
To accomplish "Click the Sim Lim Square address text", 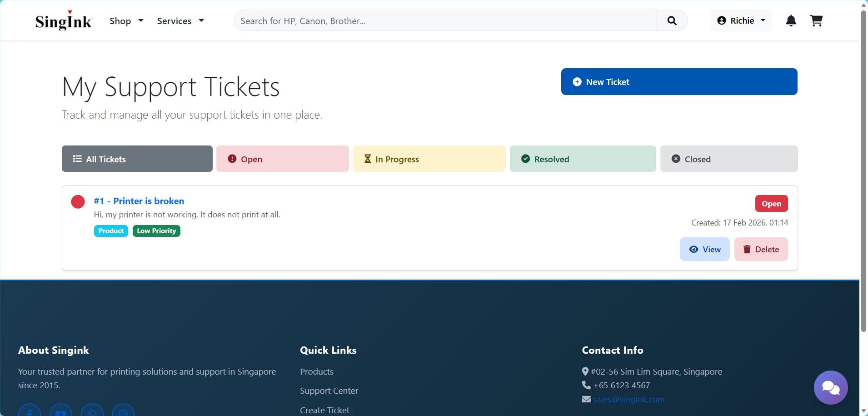I will point(656,371).
